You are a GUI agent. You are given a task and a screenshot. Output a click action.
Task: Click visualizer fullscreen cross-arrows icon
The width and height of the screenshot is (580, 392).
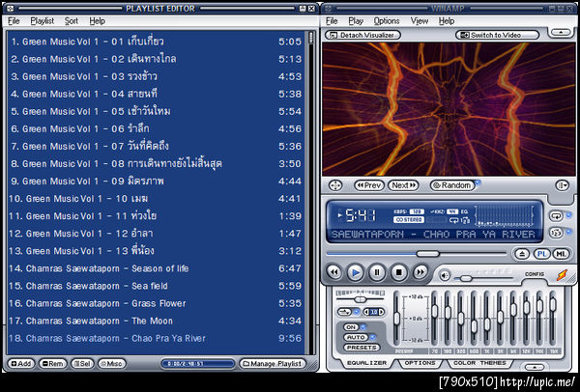[x=335, y=185]
